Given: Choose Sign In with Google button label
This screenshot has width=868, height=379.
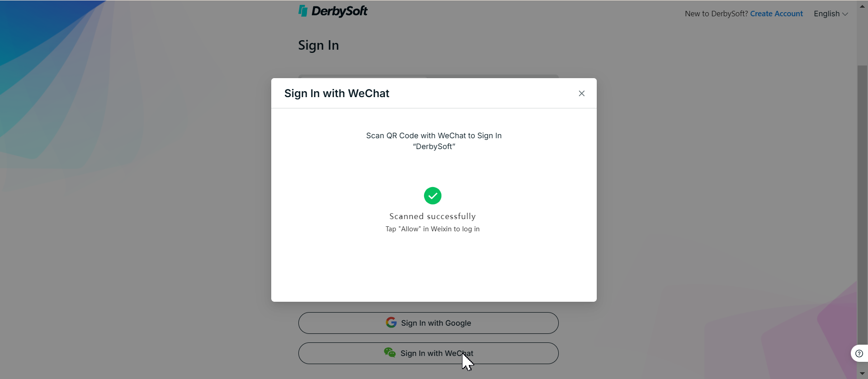Looking at the screenshot, I should tap(436, 323).
